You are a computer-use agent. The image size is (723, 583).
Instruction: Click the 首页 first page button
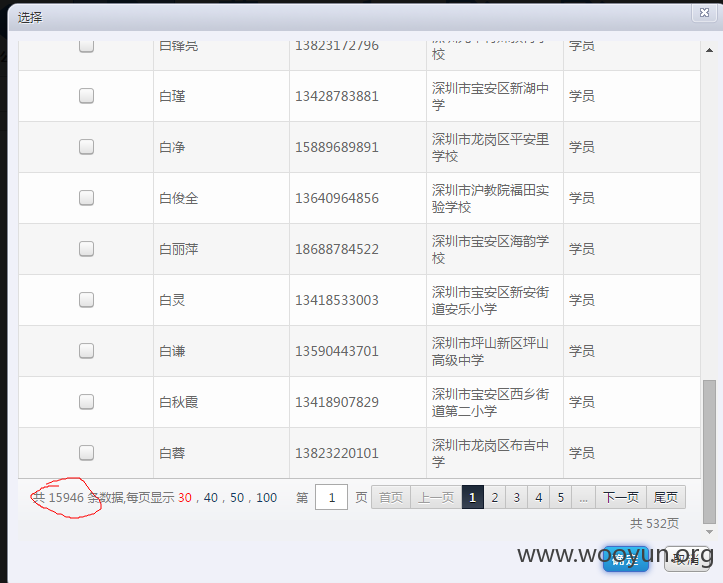tap(391, 497)
